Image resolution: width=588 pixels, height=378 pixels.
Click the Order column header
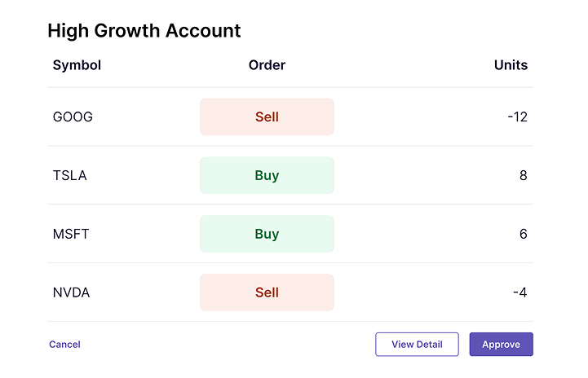coord(267,65)
